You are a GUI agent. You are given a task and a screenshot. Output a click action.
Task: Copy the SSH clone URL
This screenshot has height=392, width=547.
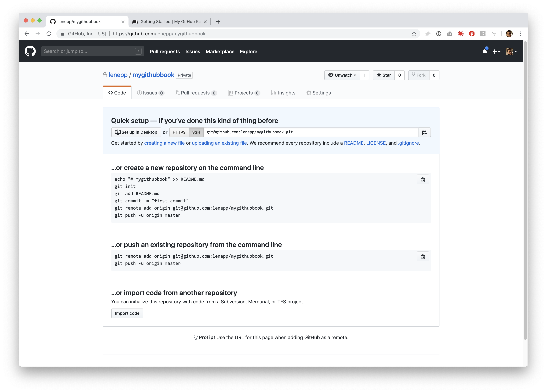tap(425, 132)
